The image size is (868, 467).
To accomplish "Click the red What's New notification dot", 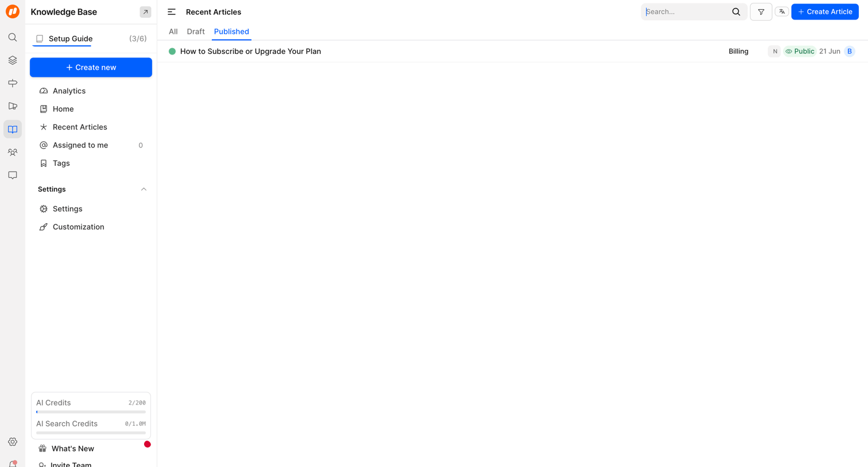I will pos(148,444).
